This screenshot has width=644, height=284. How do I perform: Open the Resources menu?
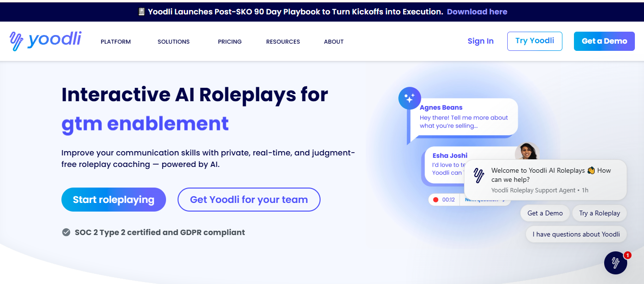point(283,42)
